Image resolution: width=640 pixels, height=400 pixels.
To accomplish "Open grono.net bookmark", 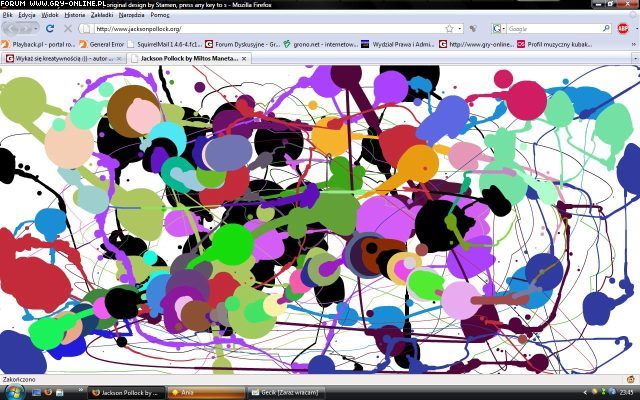I will pyautogui.click(x=320, y=44).
